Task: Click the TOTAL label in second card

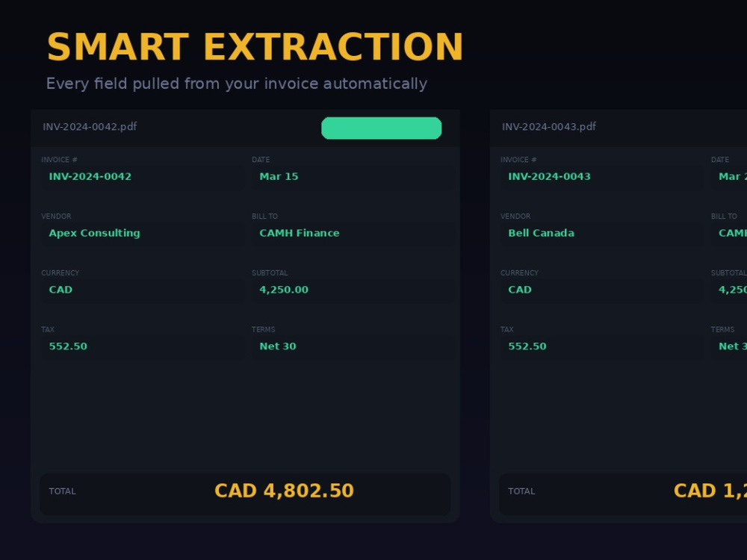Action: [521, 491]
